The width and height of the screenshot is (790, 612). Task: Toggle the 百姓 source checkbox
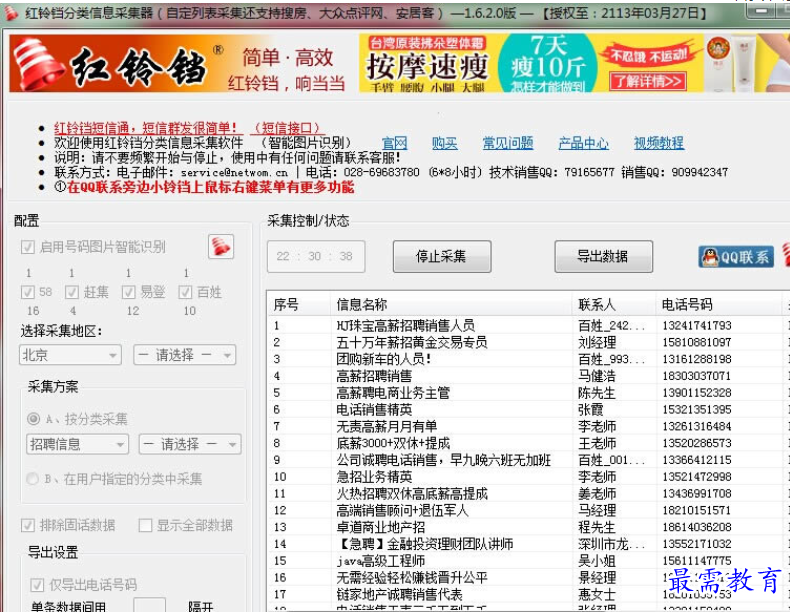[185, 292]
